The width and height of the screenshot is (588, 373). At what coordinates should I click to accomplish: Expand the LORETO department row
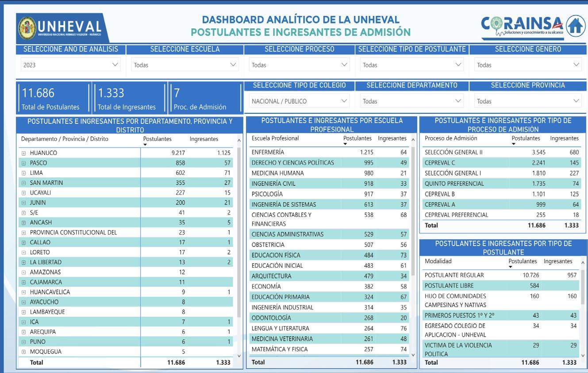coord(24,252)
